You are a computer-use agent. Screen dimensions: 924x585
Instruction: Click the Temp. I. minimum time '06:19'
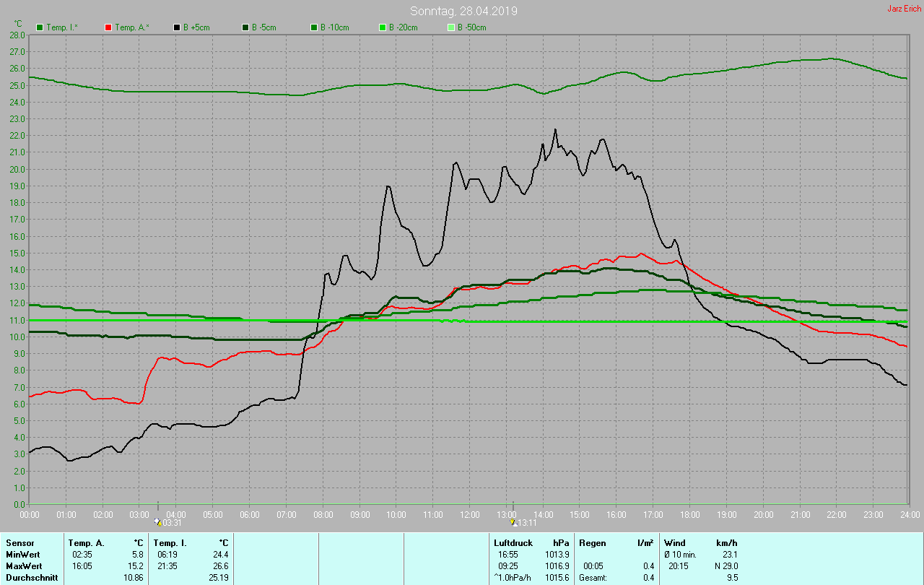click(x=167, y=555)
